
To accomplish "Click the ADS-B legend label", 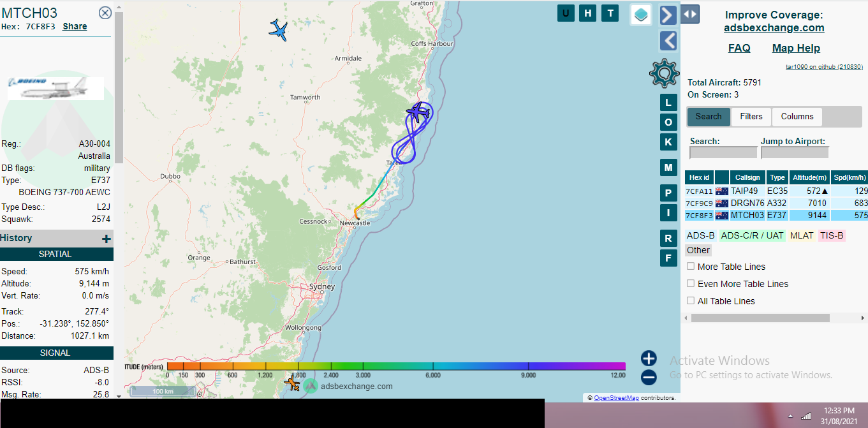I will pyautogui.click(x=700, y=235).
